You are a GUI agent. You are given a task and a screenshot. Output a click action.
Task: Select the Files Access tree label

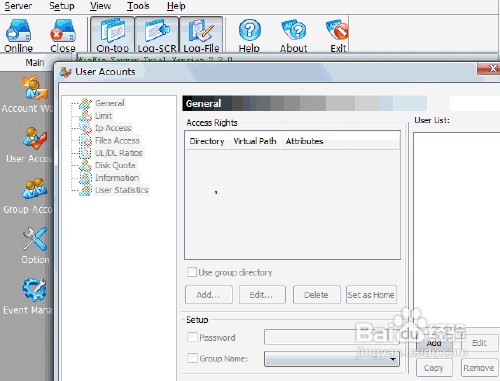[x=117, y=141]
